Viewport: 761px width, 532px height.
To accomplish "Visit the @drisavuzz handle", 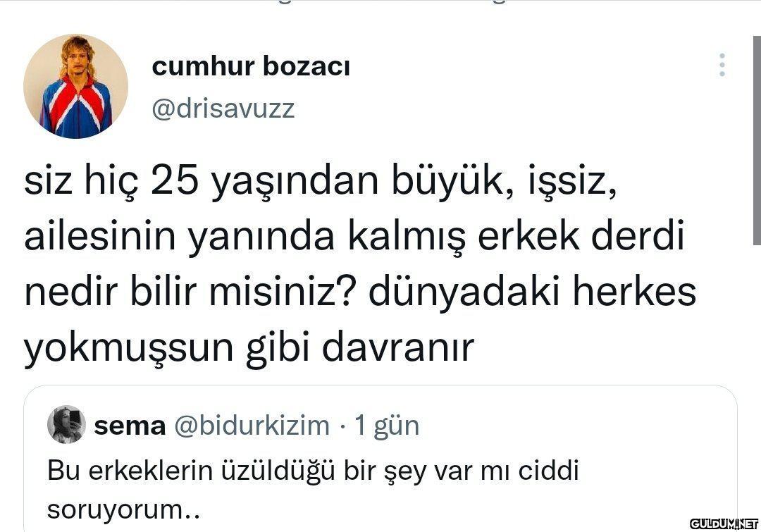I will point(223,109).
